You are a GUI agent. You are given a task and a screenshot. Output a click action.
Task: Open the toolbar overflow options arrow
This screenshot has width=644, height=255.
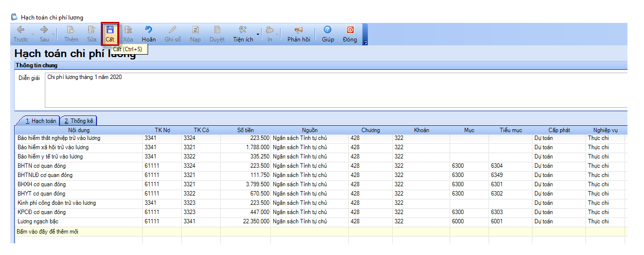365,43
